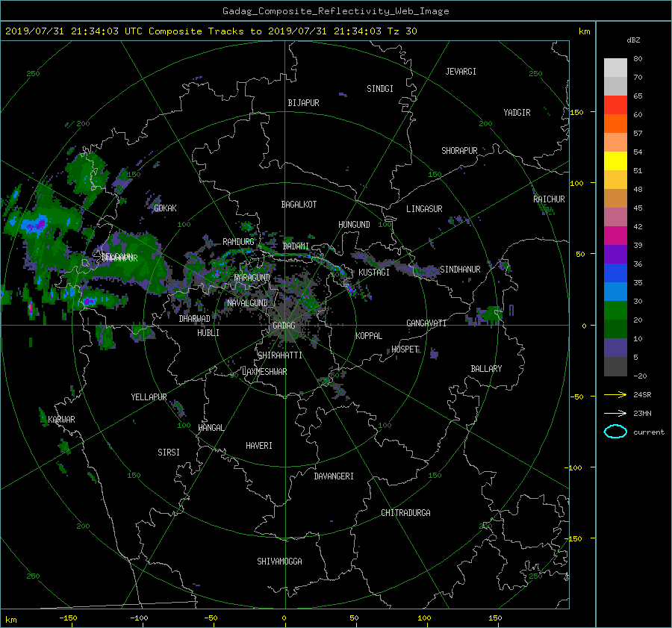The image size is (672, 628).
Task: Click the cyan current ellipse legend icon
Action: (615, 432)
